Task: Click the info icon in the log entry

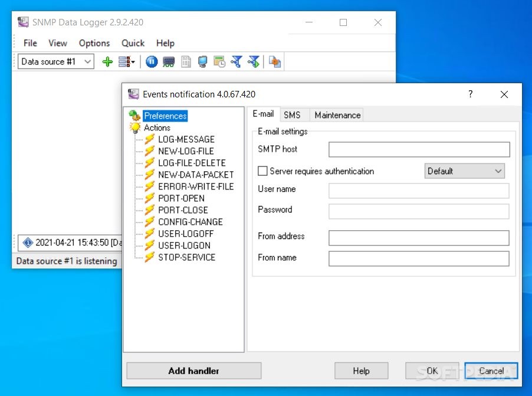Action: point(28,243)
